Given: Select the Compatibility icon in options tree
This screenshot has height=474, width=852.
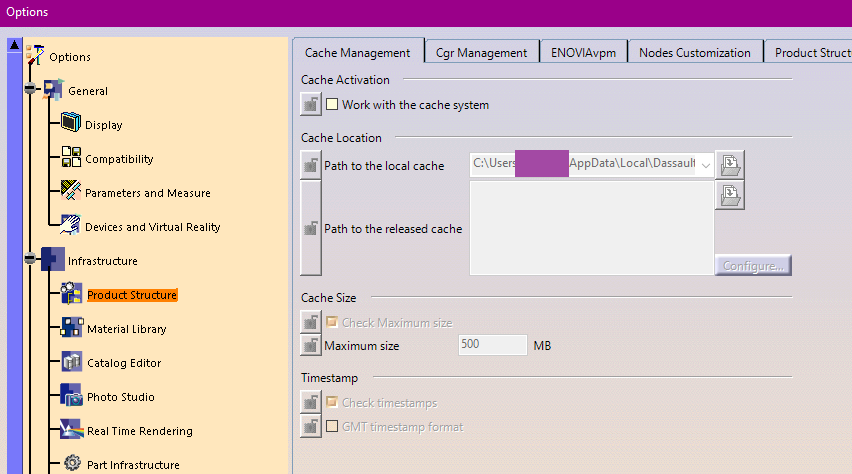Looking at the screenshot, I should coord(71,158).
